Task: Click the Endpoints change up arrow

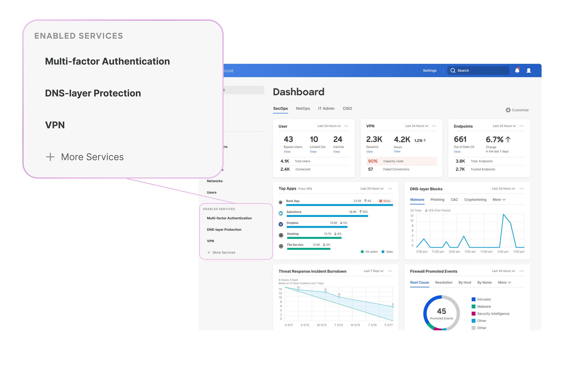Action: tap(508, 140)
